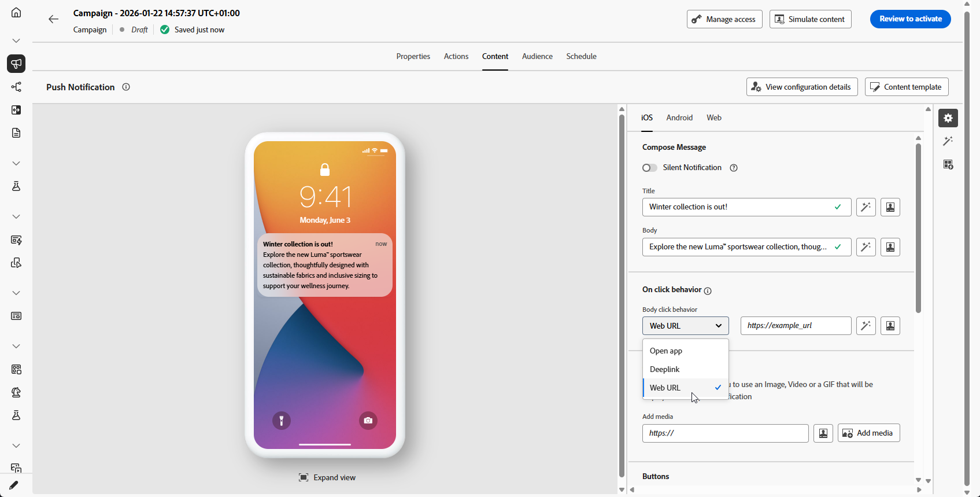Click the info icon beside Push Notification
980x497 pixels.
click(126, 87)
